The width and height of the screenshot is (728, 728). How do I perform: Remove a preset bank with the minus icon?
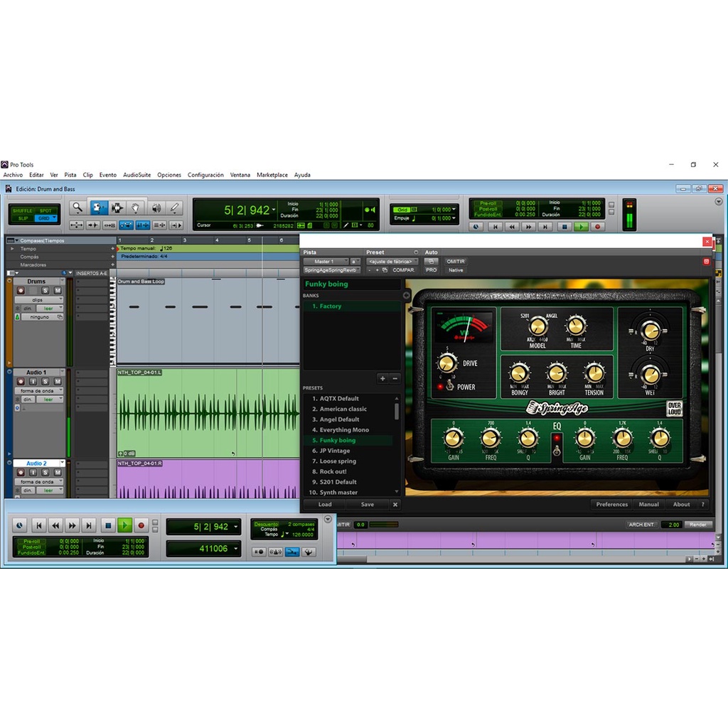pyautogui.click(x=395, y=378)
